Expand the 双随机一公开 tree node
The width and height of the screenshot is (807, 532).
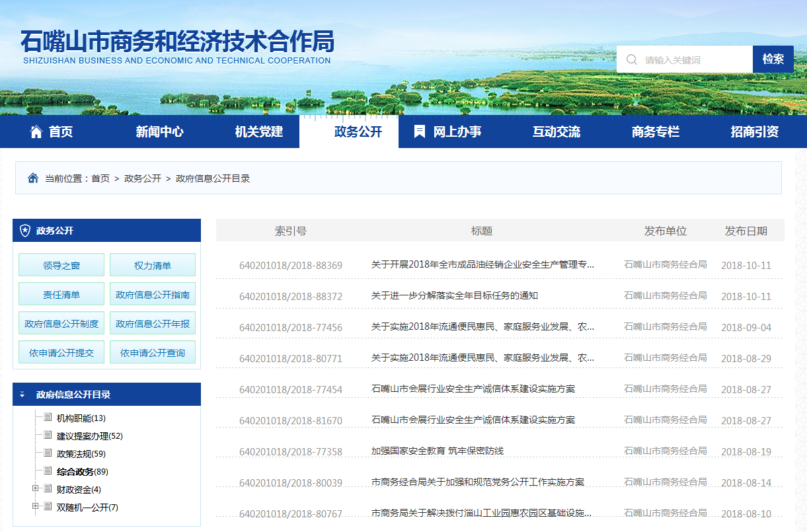(x=35, y=507)
